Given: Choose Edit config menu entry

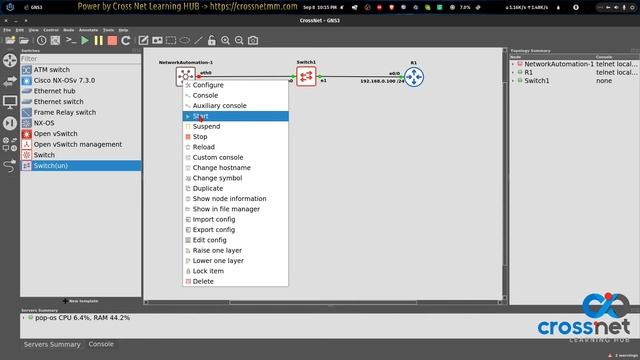Looking at the screenshot, I should point(236,240).
